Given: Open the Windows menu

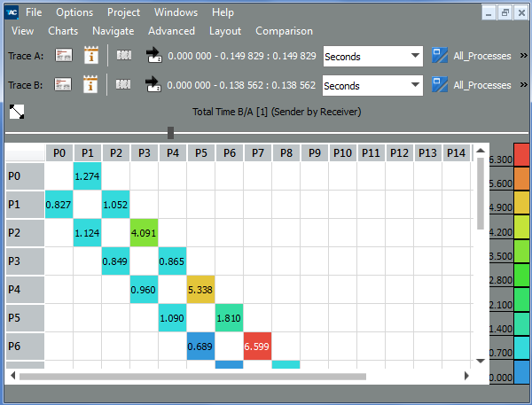Looking at the screenshot, I should coord(176,12).
